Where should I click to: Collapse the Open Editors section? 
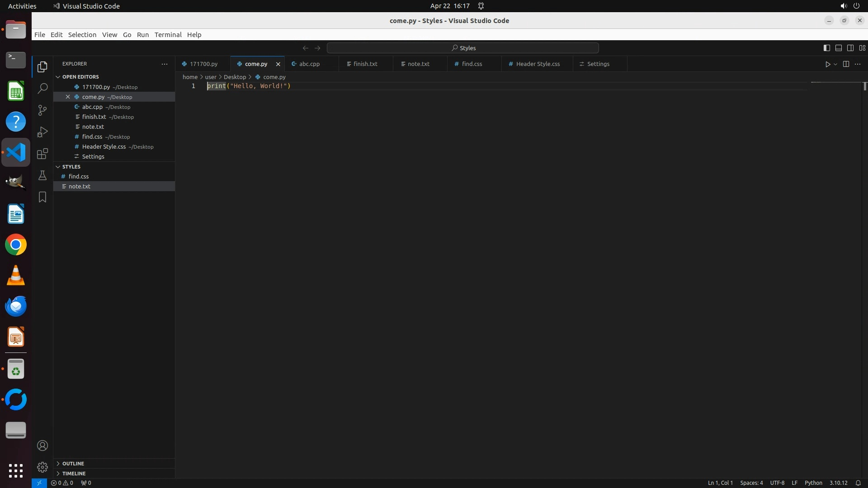coord(80,77)
